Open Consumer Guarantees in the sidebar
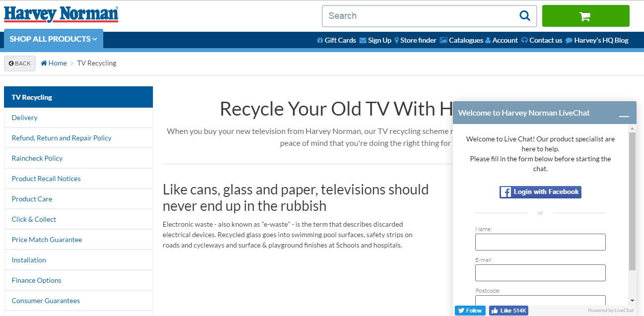Image resolution: width=644 pixels, height=316 pixels. [x=78, y=301]
